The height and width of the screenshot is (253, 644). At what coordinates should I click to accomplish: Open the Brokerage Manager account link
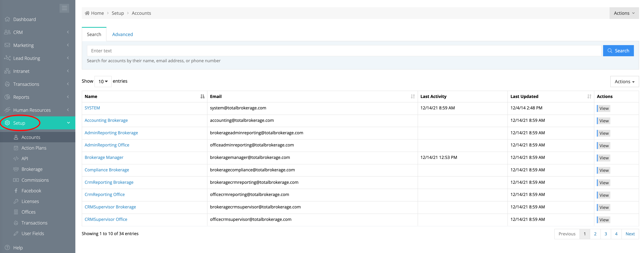click(104, 157)
